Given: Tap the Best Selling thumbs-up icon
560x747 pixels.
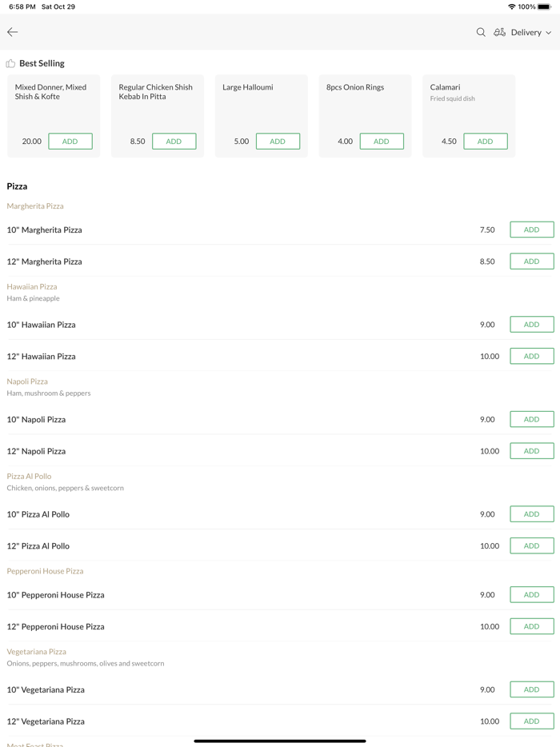Looking at the screenshot, I should [x=10, y=63].
